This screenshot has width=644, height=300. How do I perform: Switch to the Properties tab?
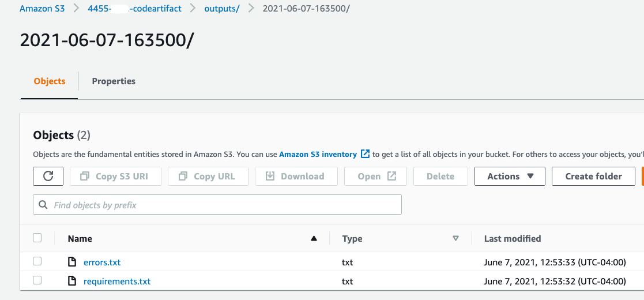[x=114, y=81]
